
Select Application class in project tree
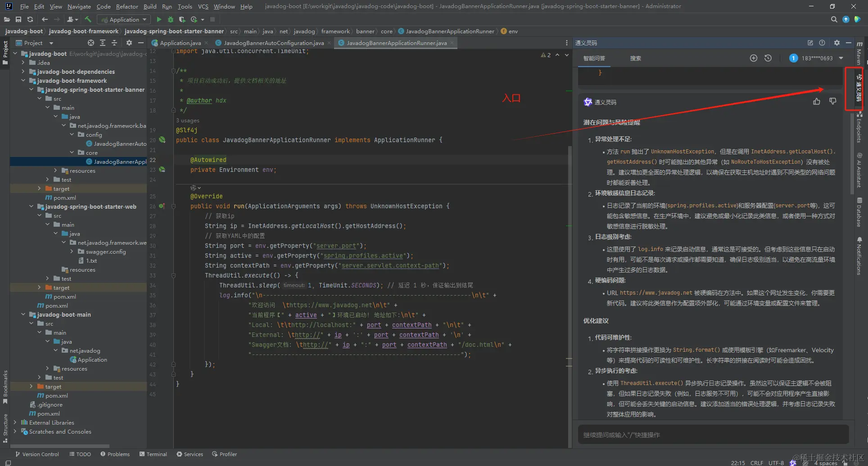[88, 359]
